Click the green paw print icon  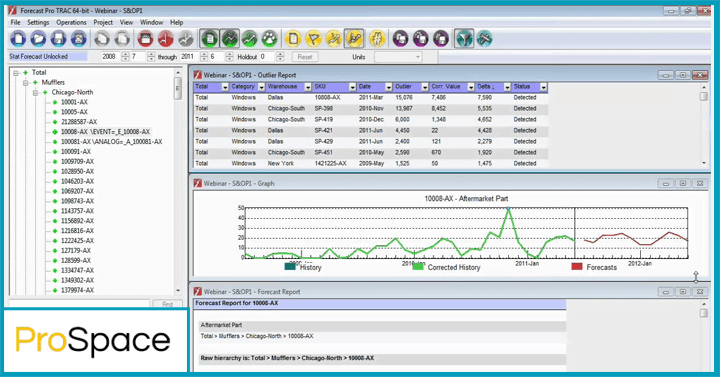click(270, 39)
